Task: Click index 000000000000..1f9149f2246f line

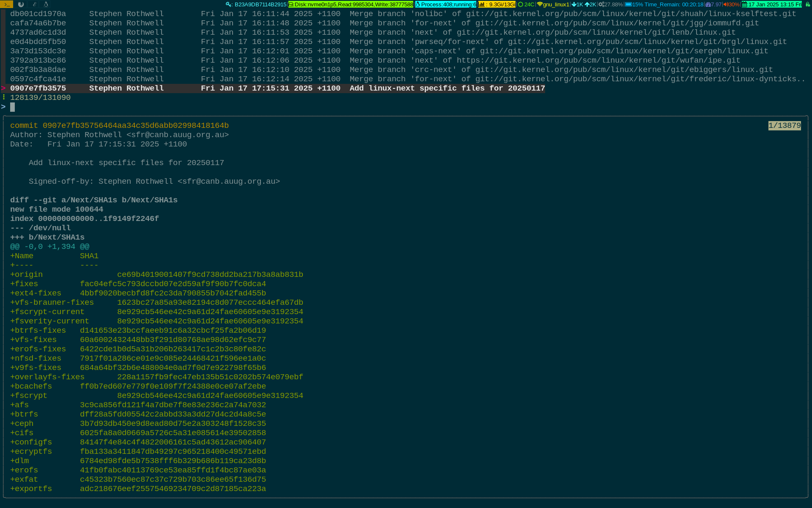Action: click(x=85, y=218)
